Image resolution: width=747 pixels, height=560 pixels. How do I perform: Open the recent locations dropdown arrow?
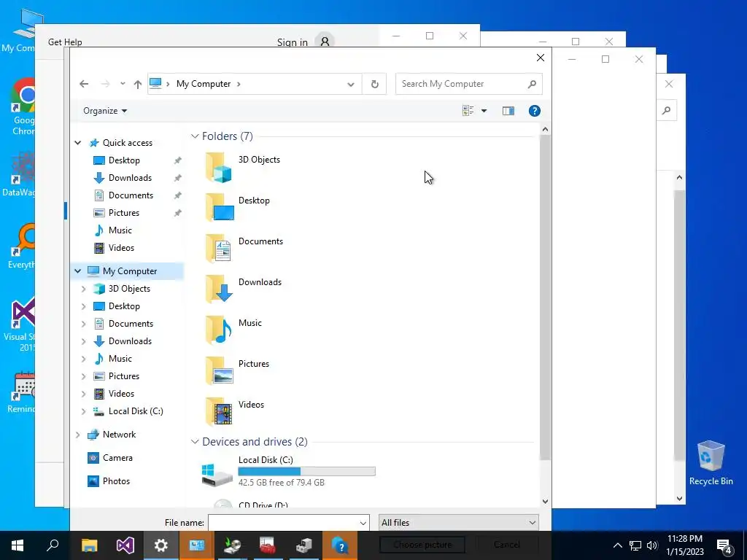click(x=123, y=84)
